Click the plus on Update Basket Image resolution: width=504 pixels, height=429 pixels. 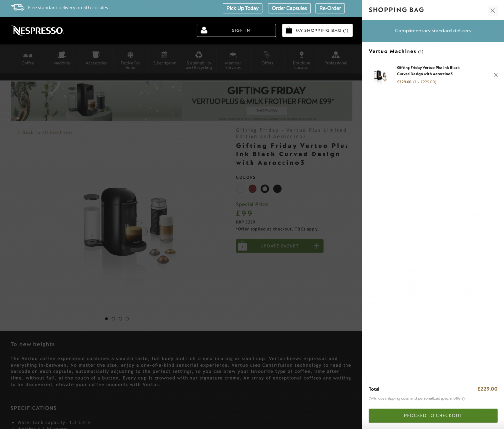click(x=316, y=246)
